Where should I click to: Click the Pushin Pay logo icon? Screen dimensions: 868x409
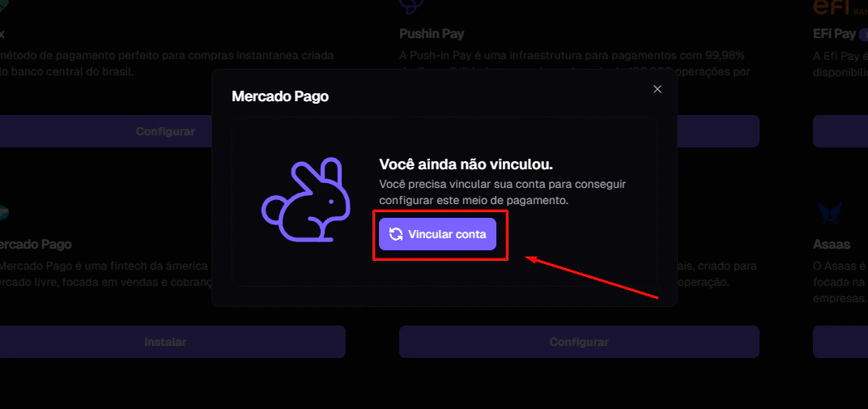(x=411, y=6)
